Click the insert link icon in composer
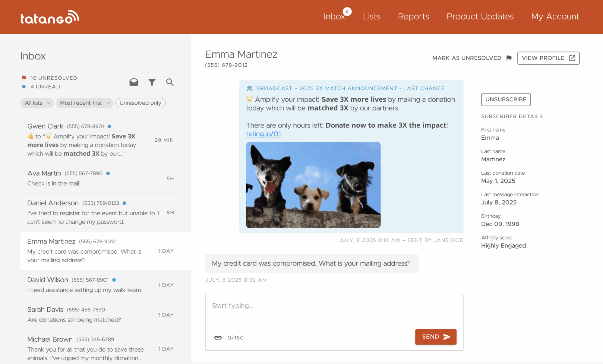The image size is (603, 364). pyautogui.click(x=218, y=337)
